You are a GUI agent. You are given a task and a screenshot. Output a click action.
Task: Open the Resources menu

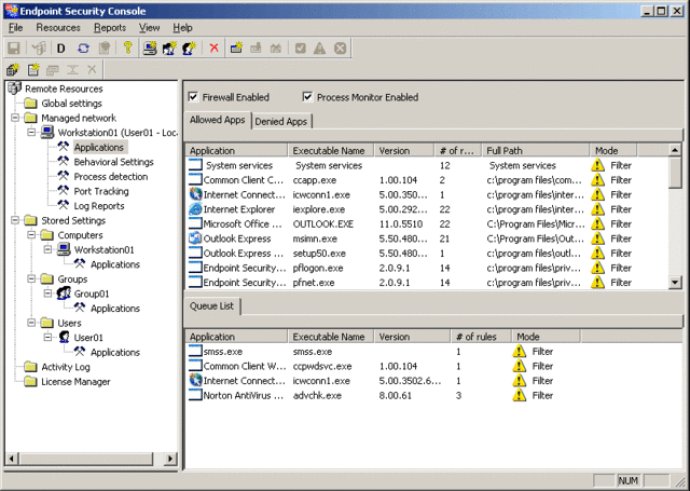click(x=58, y=28)
